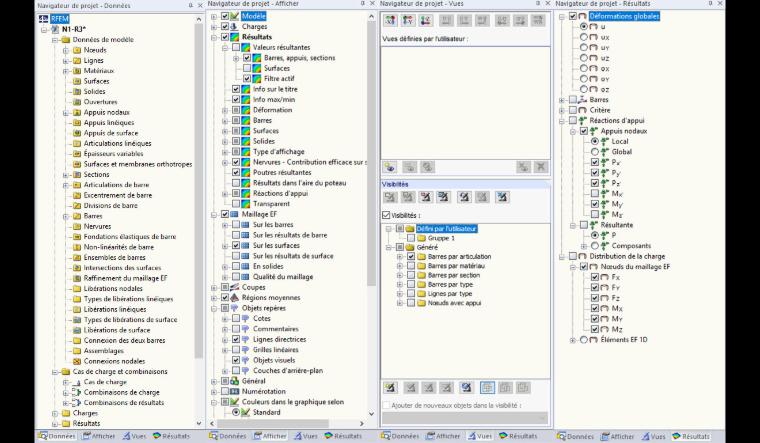Click the Z-direction view icon in Vues panel
Viewport: 760px width, 443px height.
(426, 20)
